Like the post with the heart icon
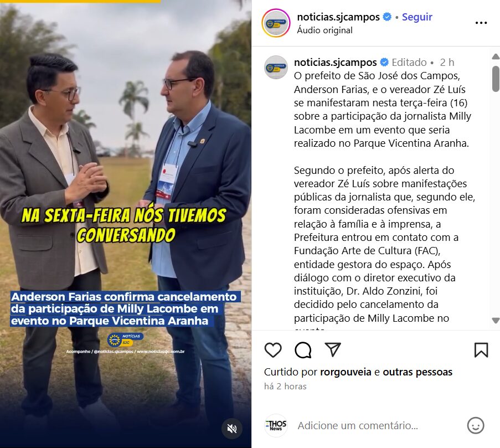Screen dimensions: 500x448 [273, 350]
